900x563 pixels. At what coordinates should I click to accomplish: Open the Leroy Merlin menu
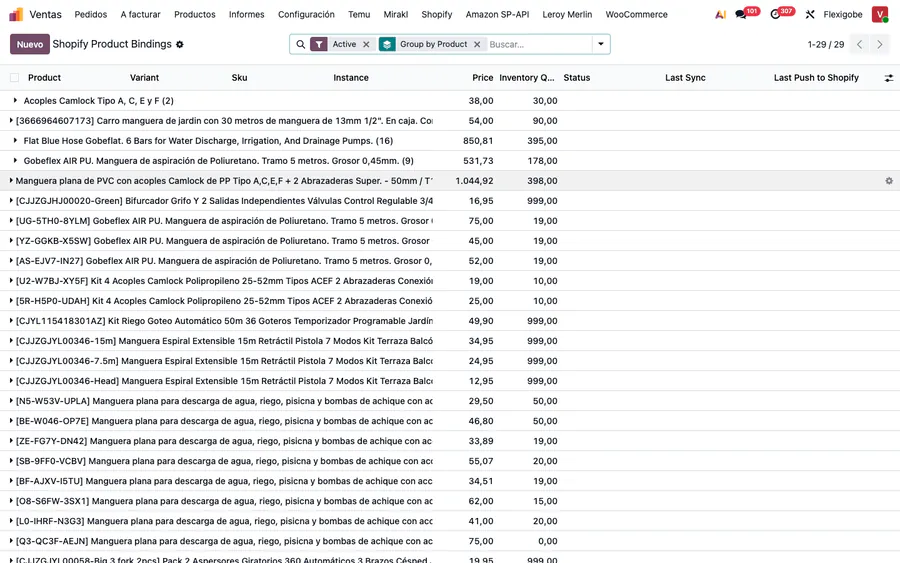pos(567,14)
